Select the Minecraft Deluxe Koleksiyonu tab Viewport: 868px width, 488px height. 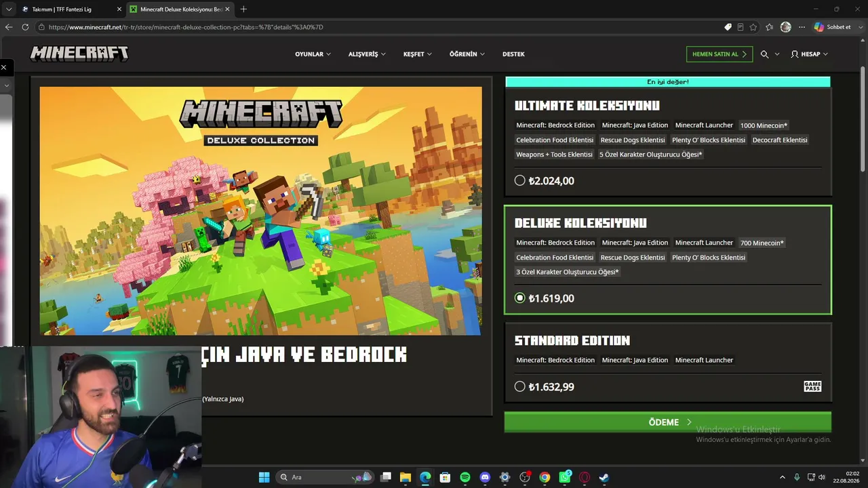(x=180, y=9)
